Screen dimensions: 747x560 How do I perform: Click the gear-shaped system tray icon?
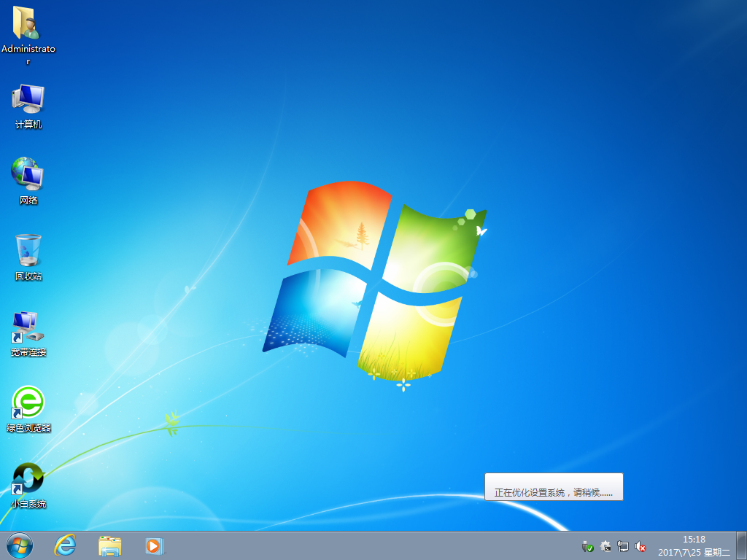pyautogui.click(x=605, y=546)
